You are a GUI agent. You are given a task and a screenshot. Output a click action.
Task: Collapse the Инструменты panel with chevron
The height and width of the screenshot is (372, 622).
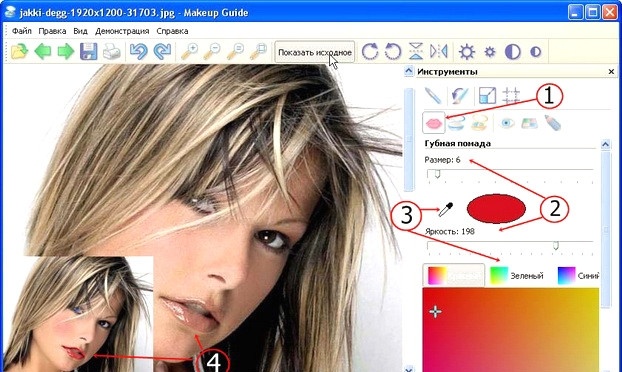408,71
